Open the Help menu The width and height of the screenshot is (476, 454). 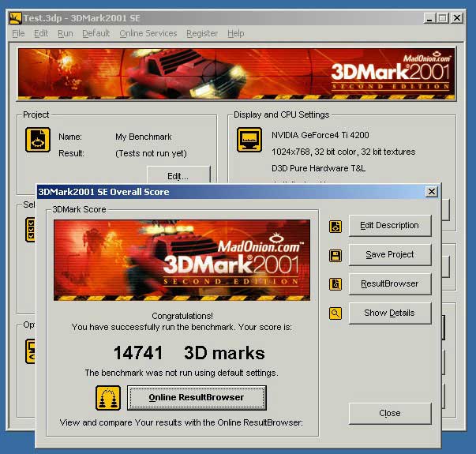coord(236,33)
